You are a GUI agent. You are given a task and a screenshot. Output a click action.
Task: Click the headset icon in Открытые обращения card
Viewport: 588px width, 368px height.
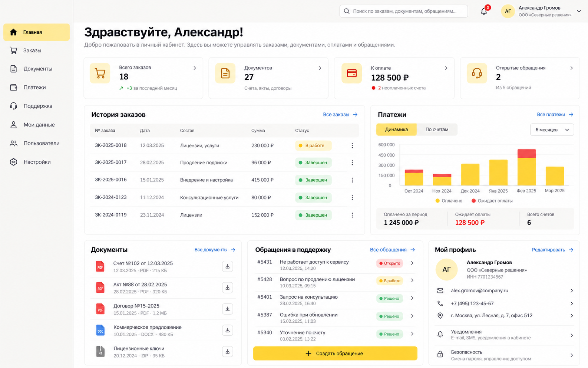pos(477,73)
